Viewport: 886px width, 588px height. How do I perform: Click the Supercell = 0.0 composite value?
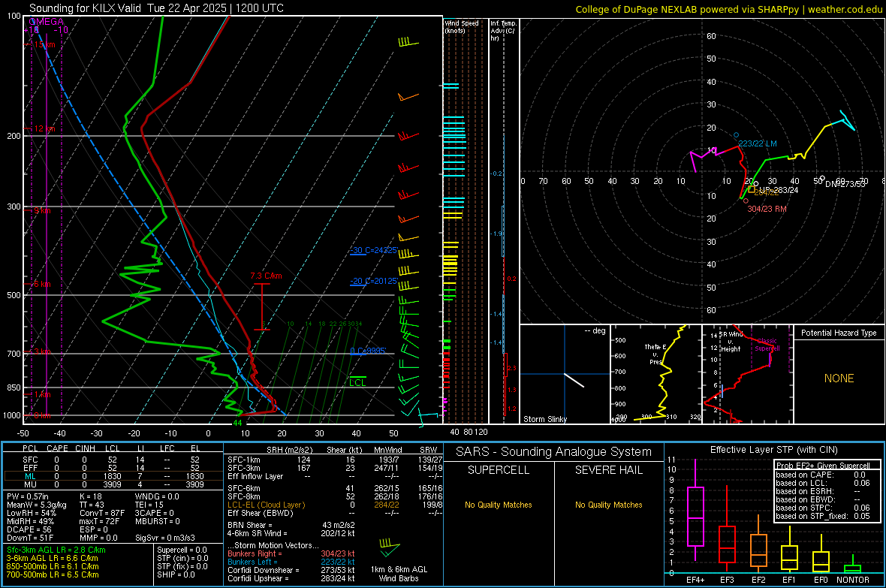point(182,550)
